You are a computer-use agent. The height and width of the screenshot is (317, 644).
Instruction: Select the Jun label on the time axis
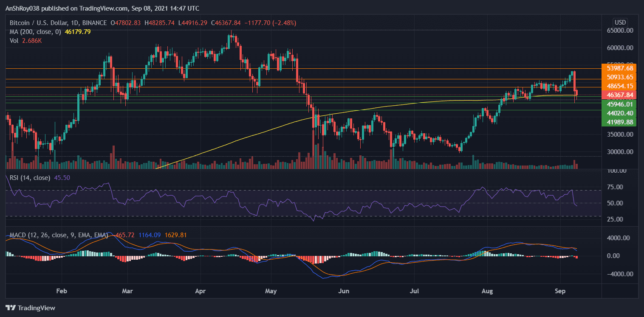[x=344, y=292]
